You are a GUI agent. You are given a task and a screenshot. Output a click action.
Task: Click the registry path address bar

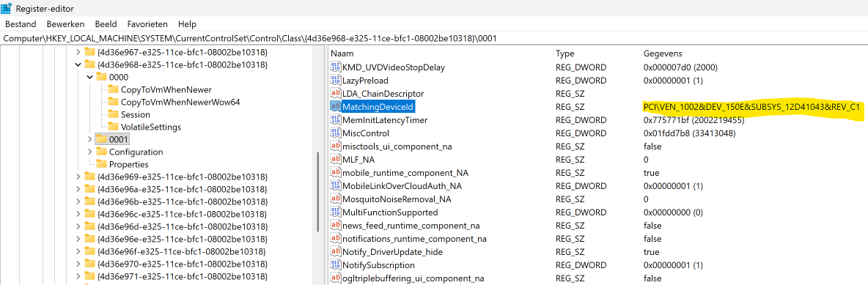point(434,38)
